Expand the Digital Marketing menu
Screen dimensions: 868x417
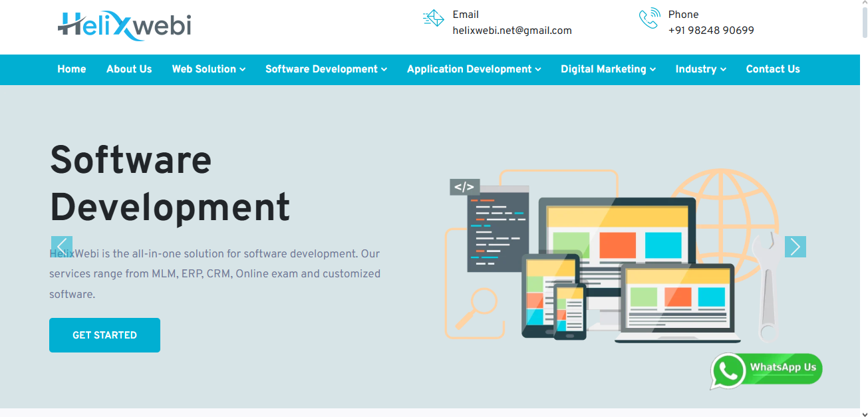pos(608,69)
